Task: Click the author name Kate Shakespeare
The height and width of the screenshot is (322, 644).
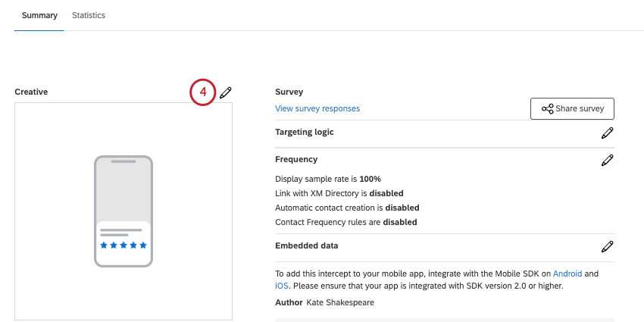Action: 340,303
